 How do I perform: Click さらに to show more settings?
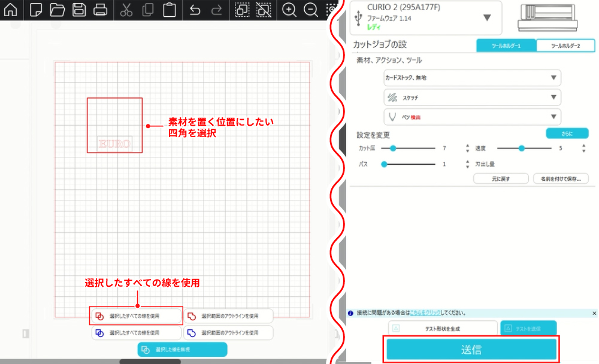pos(567,133)
